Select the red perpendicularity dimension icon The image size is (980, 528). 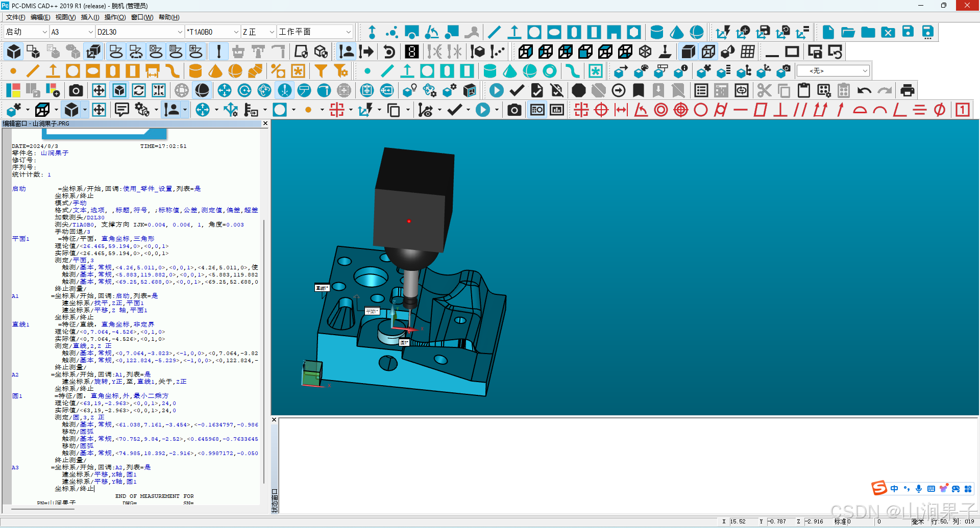click(780, 110)
